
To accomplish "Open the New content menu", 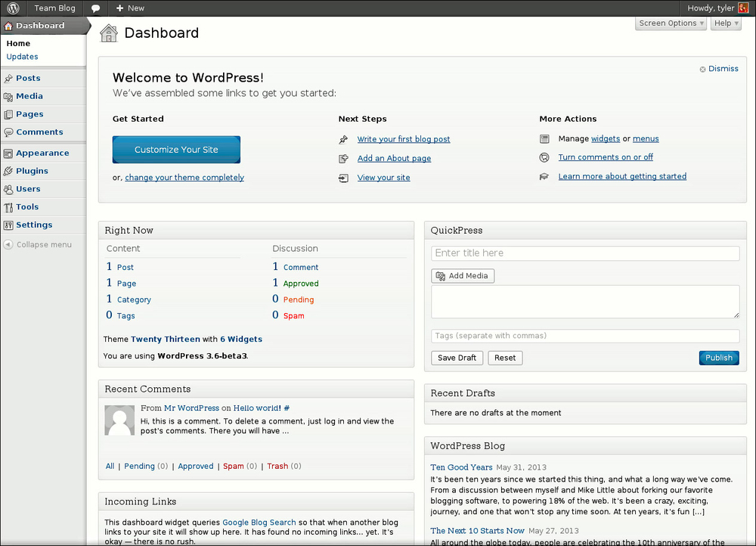I will (130, 8).
